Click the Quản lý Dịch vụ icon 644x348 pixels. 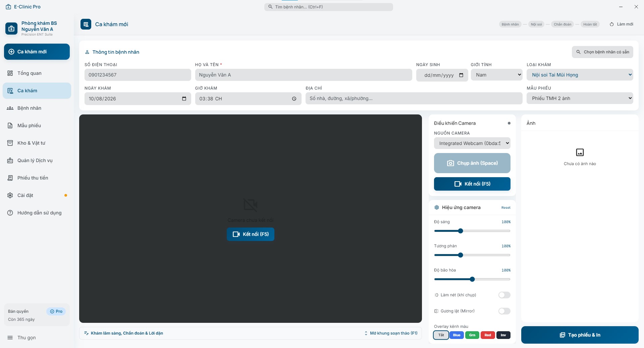coord(10,160)
